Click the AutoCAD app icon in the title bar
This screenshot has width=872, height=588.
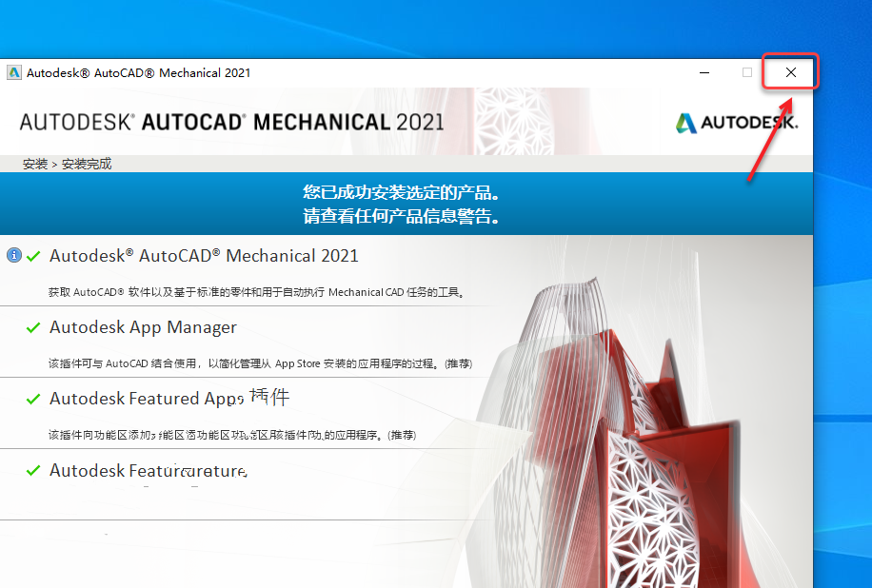point(14,73)
